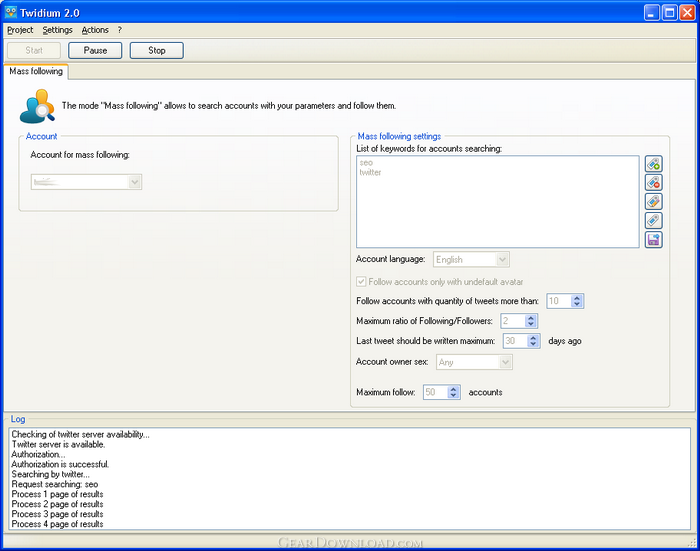Add a keyword with the green-plus tag icon

654,164
